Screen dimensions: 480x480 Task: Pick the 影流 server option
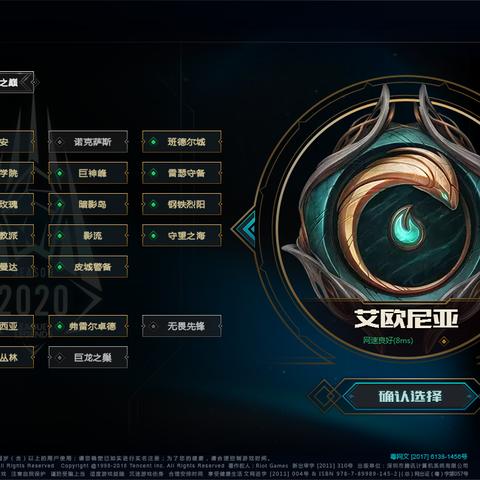[x=88, y=235]
